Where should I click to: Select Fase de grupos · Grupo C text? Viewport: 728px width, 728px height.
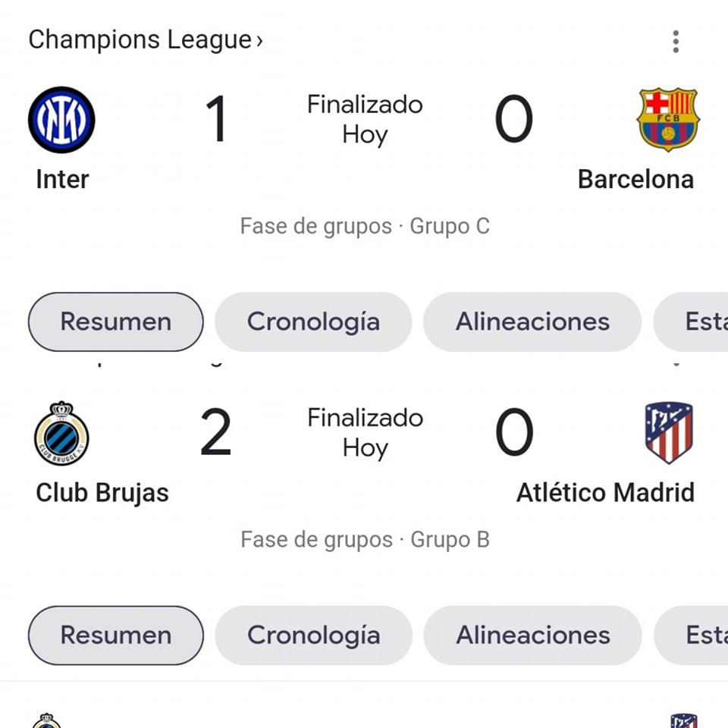[366, 226]
